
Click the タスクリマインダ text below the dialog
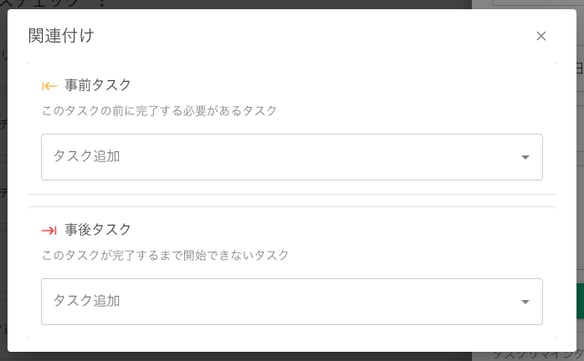click(539, 356)
